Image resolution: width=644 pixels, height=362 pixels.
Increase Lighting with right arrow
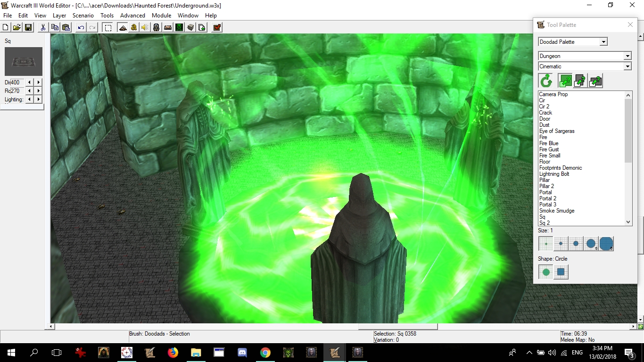pyautogui.click(x=39, y=99)
